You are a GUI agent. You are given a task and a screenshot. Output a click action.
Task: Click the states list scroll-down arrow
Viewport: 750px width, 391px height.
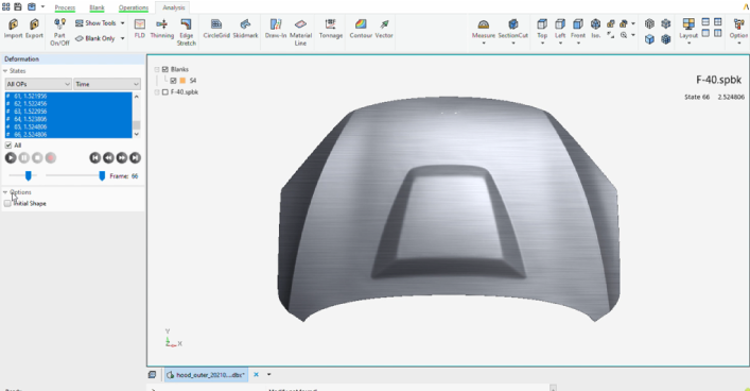[x=137, y=134]
